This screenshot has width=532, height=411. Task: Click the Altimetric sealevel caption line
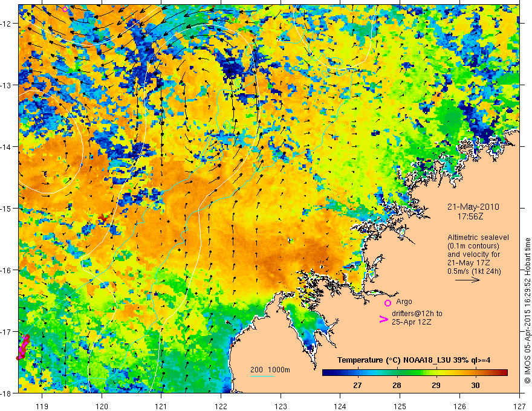(x=478, y=238)
